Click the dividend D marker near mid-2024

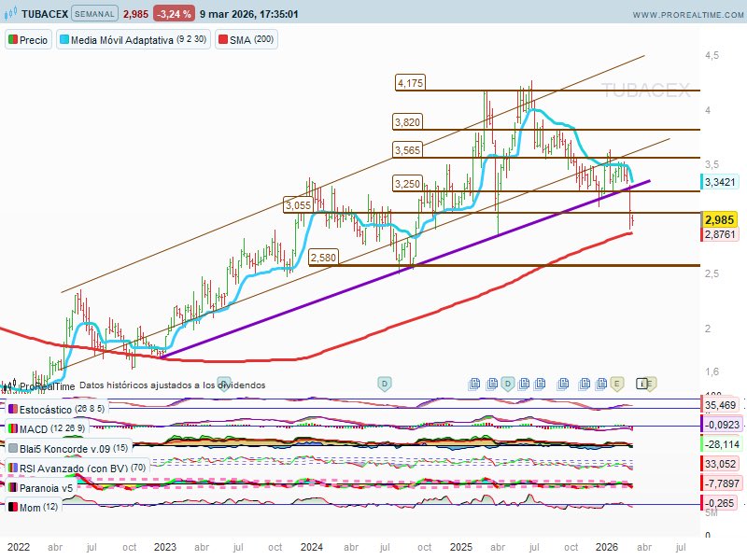385,384
